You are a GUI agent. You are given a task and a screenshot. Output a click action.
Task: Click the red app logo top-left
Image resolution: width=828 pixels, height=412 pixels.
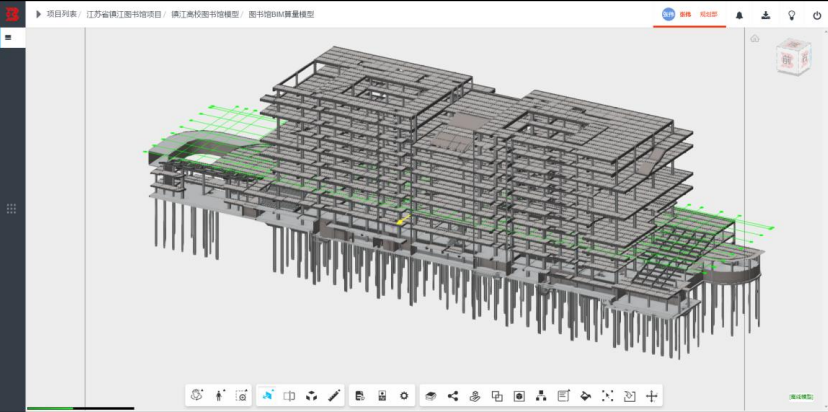point(12,14)
